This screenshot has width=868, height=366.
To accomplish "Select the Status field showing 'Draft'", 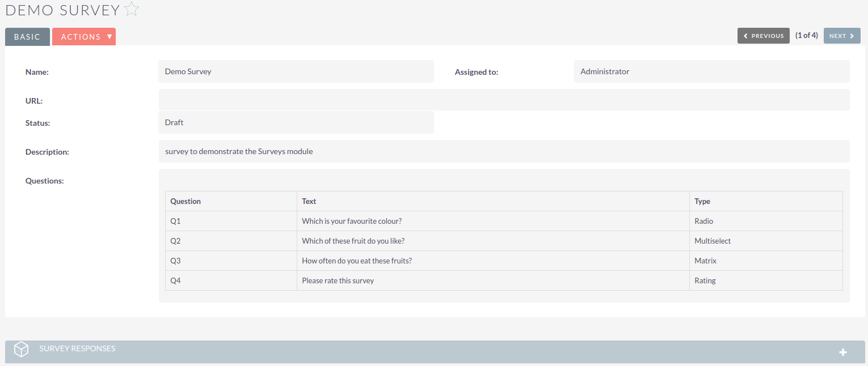I will coord(296,122).
